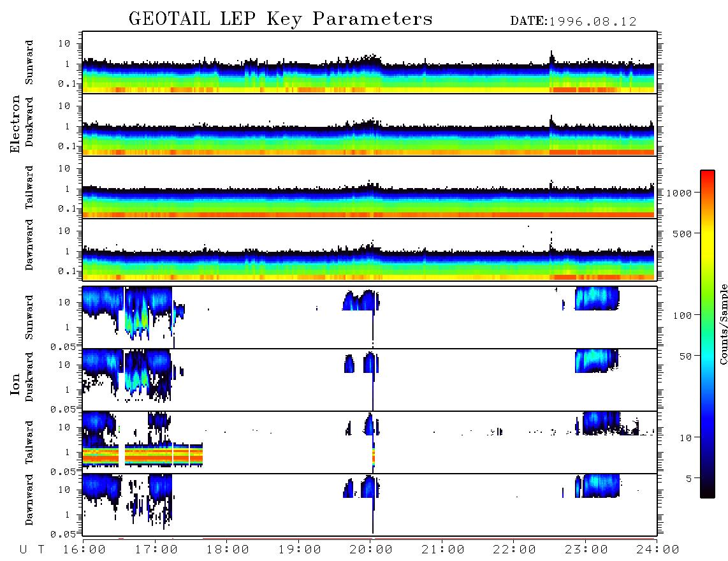728x561 pixels.
Task: Click the 5 value on the colorbar scale
Action: click(689, 478)
